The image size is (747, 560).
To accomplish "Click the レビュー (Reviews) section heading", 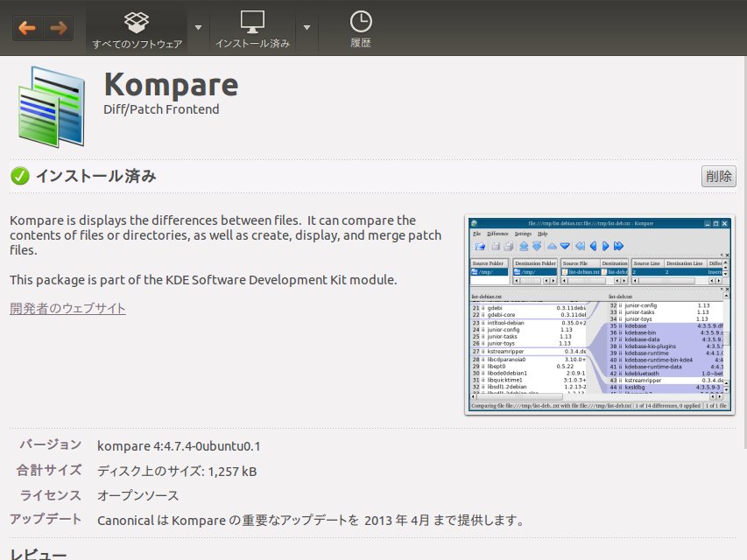I will pos(39,554).
